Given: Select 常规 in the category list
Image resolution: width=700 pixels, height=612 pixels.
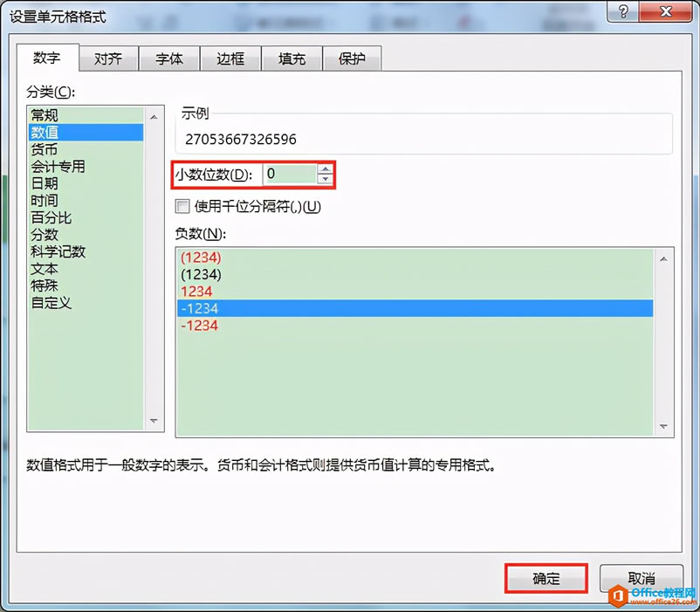Looking at the screenshot, I should (x=86, y=115).
